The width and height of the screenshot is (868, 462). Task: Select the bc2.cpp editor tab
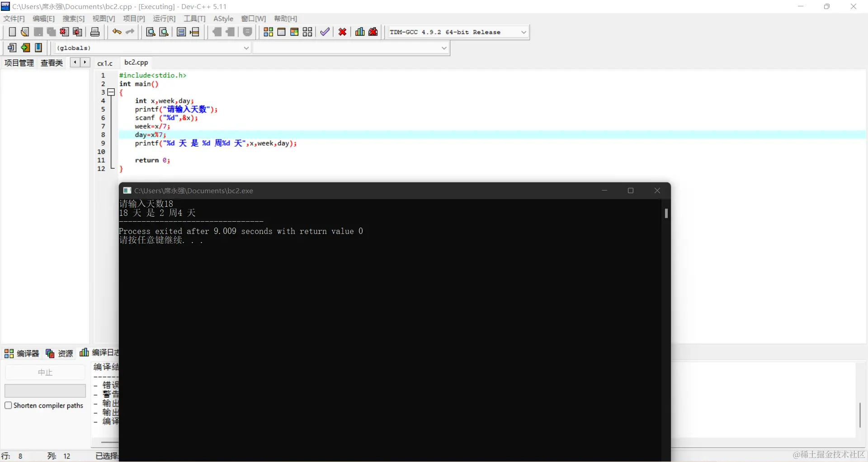coord(136,62)
